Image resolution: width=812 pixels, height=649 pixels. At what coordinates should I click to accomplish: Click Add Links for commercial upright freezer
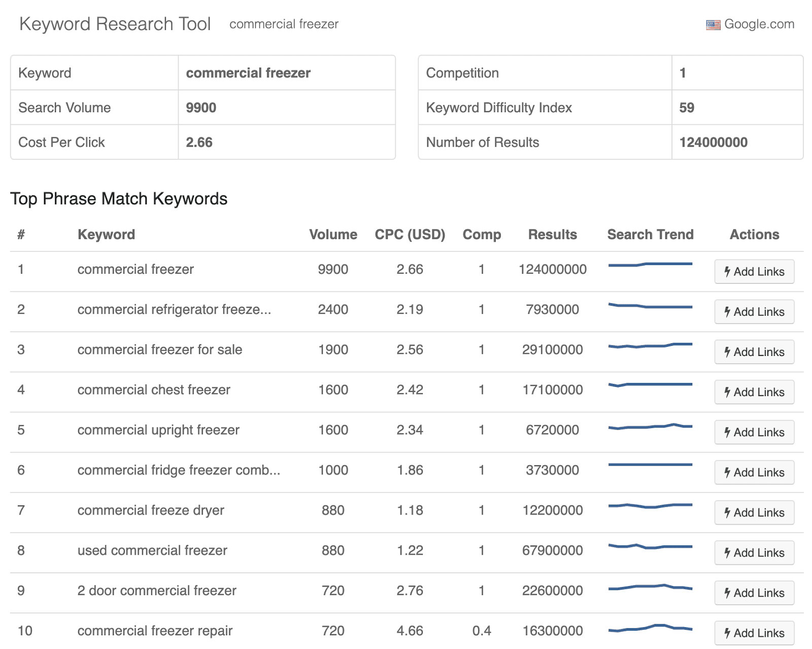pyautogui.click(x=754, y=432)
